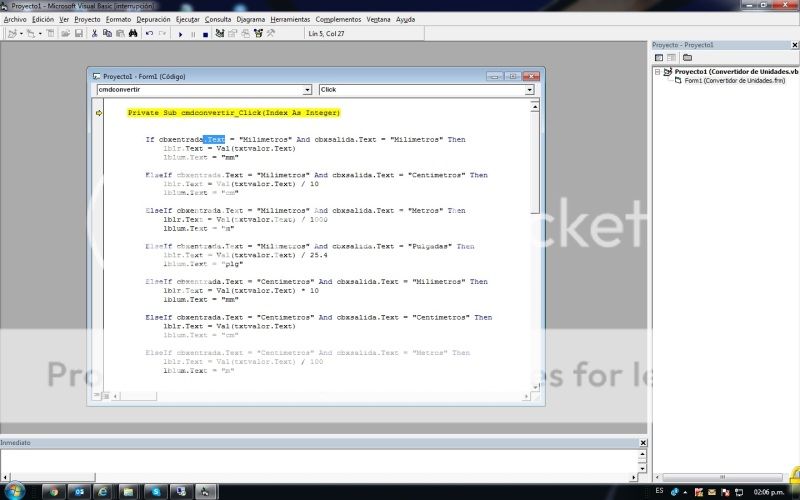Click the Add Project toolbar icon

pos(12,34)
